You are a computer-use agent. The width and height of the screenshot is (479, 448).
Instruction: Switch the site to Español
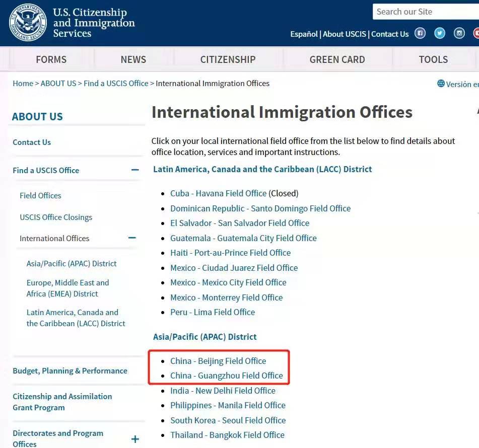click(304, 34)
